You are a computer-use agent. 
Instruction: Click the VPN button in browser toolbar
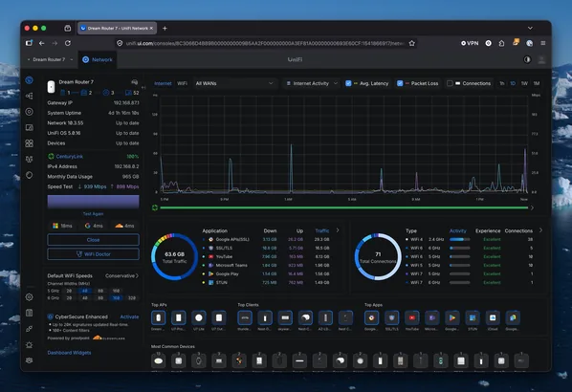coord(470,43)
